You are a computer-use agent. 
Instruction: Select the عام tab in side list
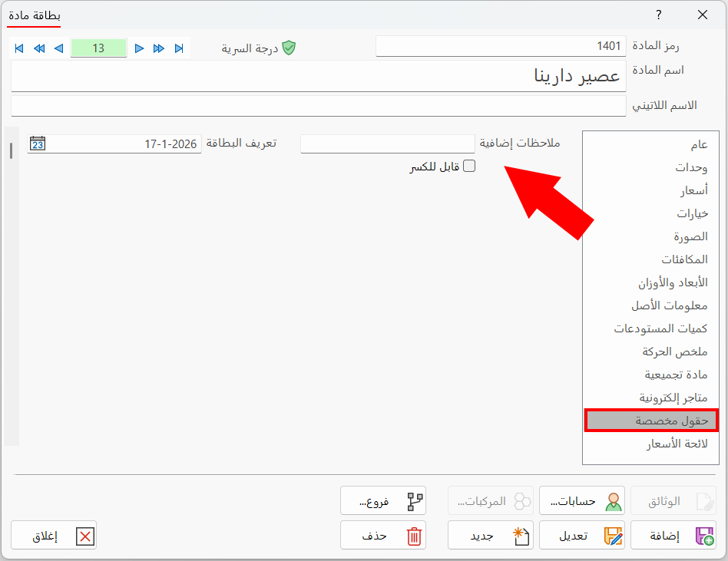click(650, 144)
